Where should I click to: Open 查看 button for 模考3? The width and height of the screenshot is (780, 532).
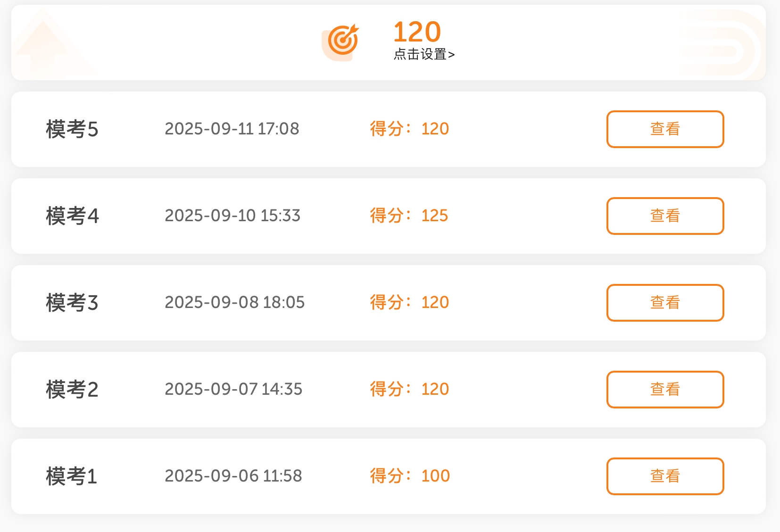665,303
